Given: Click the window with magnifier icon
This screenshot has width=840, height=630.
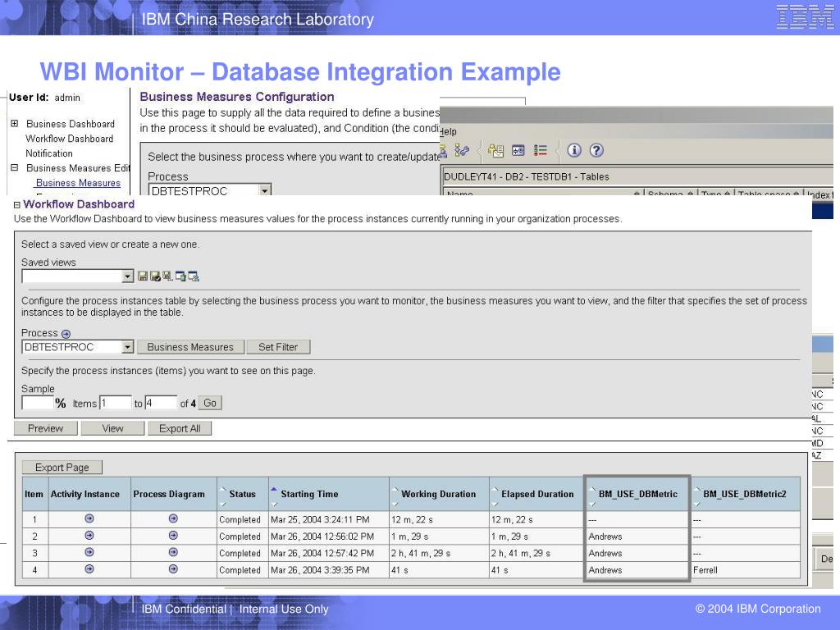Looking at the screenshot, I should (x=194, y=276).
